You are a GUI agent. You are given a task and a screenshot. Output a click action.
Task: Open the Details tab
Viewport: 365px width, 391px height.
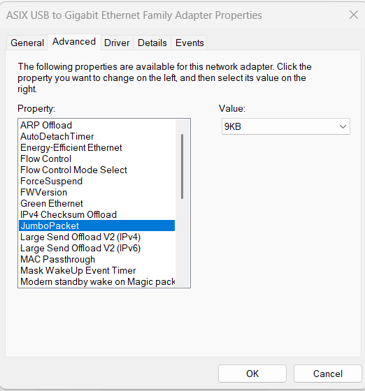pos(152,43)
